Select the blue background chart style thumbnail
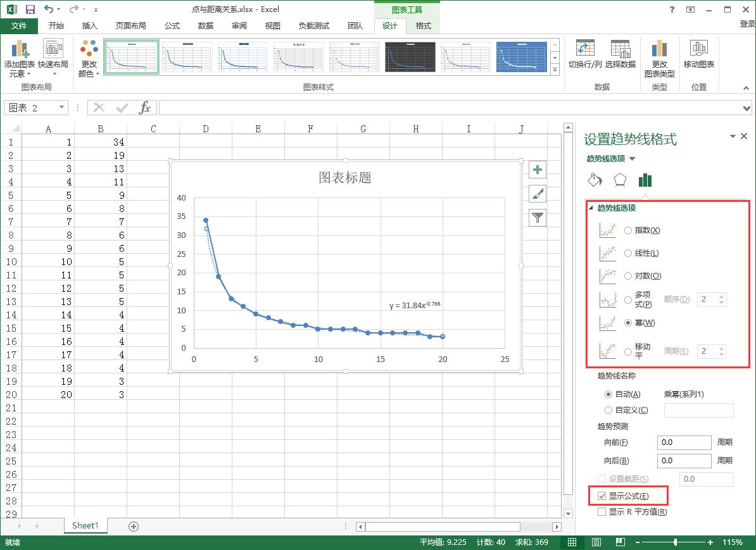 (x=522, y=57)
